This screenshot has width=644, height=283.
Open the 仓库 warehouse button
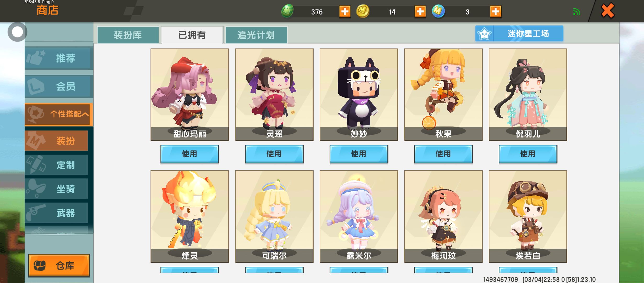coord(59,265)
